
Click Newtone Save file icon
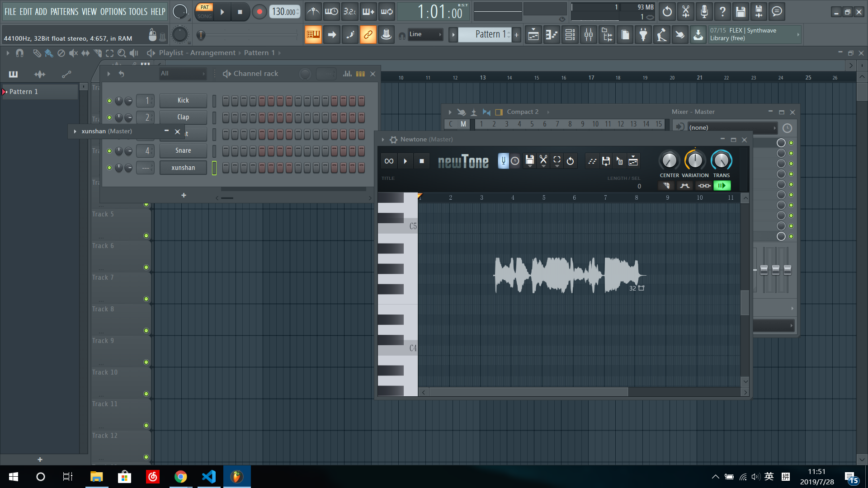coord(529,161)
